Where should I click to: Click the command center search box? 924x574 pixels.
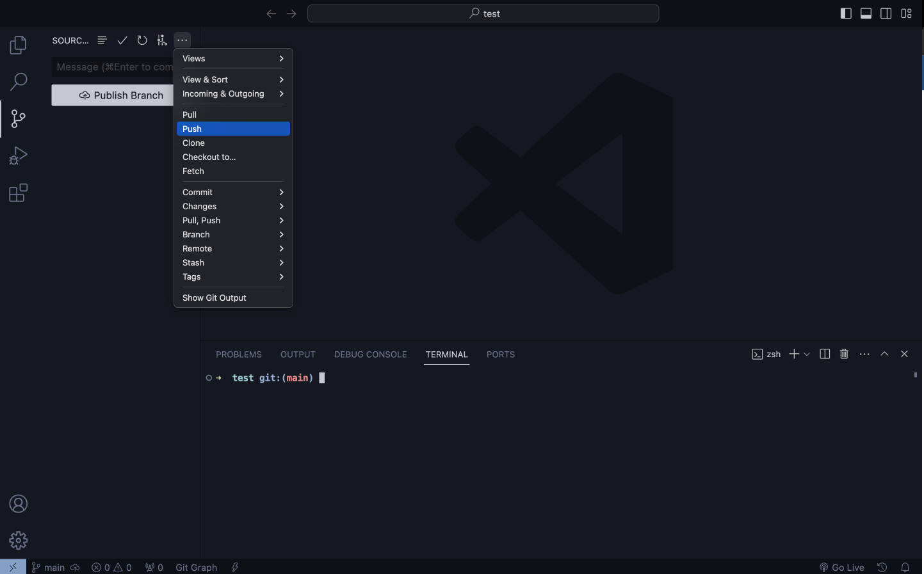pos(483,13)
